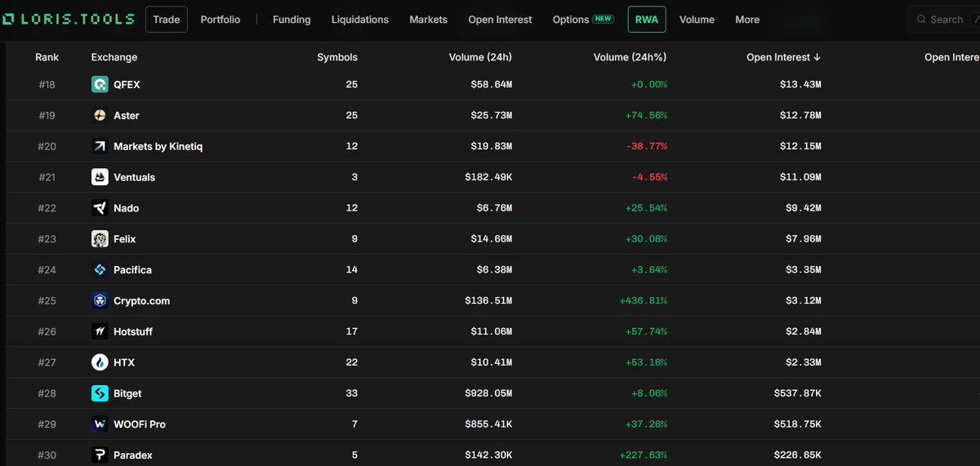
Task: Click the Pacifica exchange logo icon
Action: tap(100, 269)
